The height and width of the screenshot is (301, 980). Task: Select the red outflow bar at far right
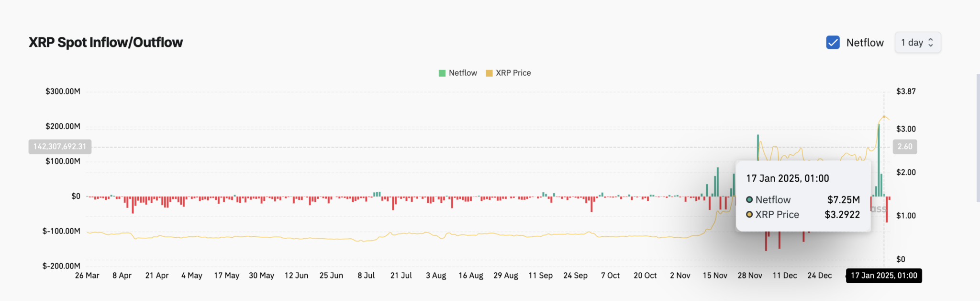(x=887, y=210)
